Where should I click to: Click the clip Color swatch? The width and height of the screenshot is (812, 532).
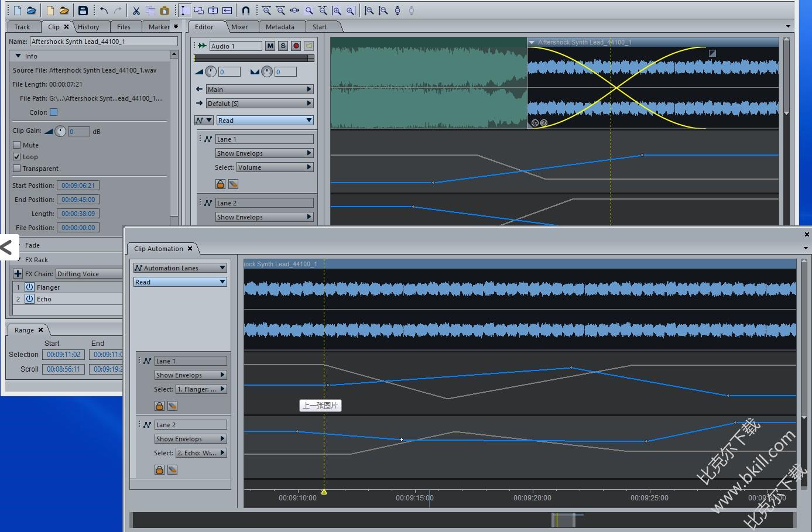[x=53, y=112]
